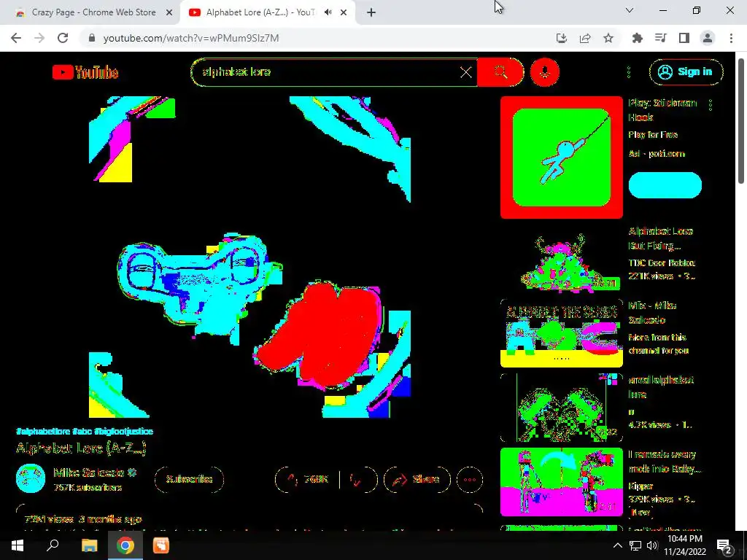Open the orange app icon in taskbar
747x560 pixels.
coord(161,545)
